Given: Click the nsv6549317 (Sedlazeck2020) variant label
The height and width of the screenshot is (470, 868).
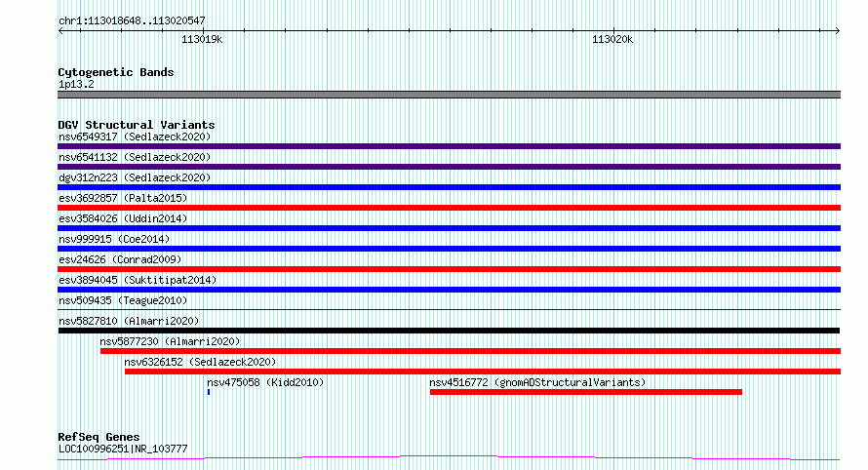Looking at the screenshot, I should click(135, 137).
